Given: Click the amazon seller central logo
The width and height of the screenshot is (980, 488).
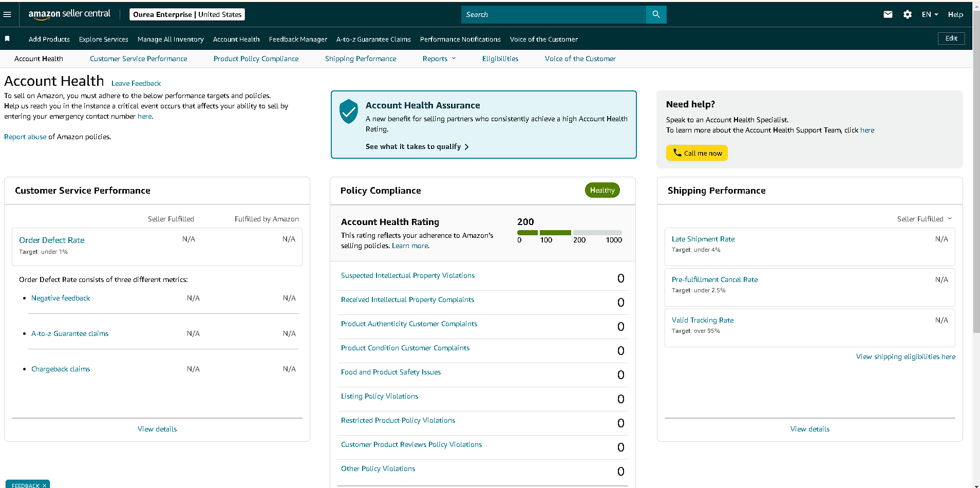Looking at the screenshot, I should [69, 14].
